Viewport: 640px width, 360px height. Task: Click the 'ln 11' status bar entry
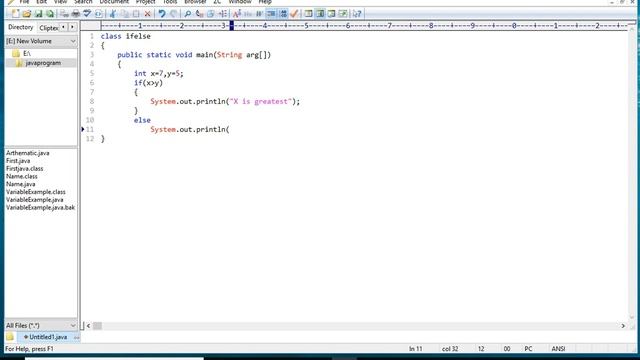[416, 349]
